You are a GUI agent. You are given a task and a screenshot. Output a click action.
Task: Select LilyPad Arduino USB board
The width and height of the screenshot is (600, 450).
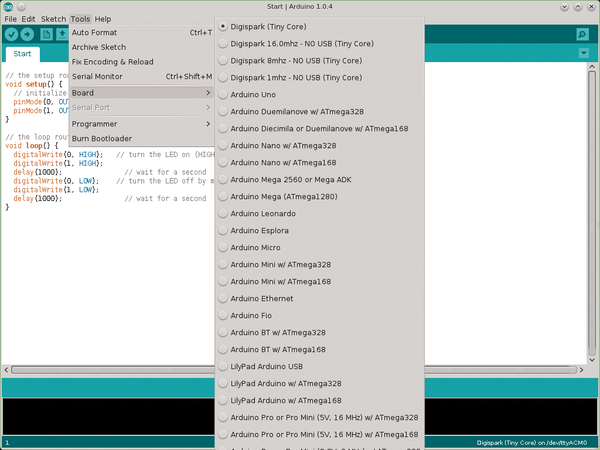coord(320,367)
